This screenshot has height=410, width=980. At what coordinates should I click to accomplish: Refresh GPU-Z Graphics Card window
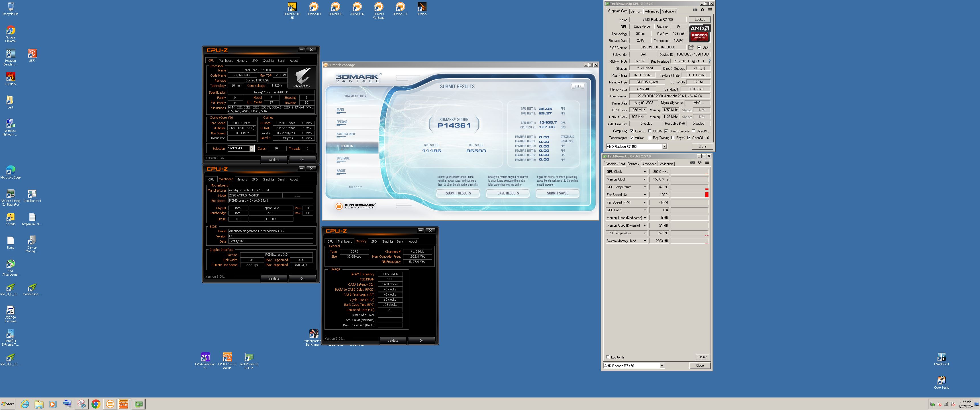(x=702, y=10)
